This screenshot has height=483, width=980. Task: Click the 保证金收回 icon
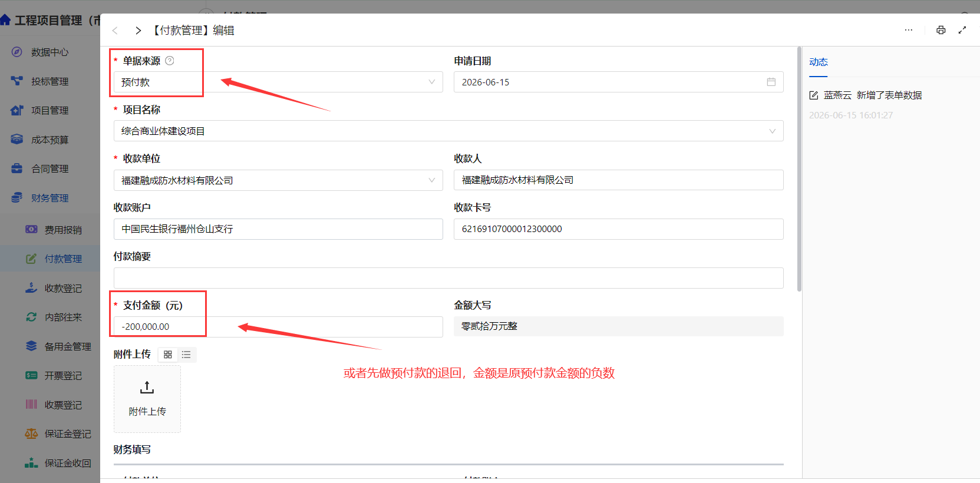click(x=31, y=463)
